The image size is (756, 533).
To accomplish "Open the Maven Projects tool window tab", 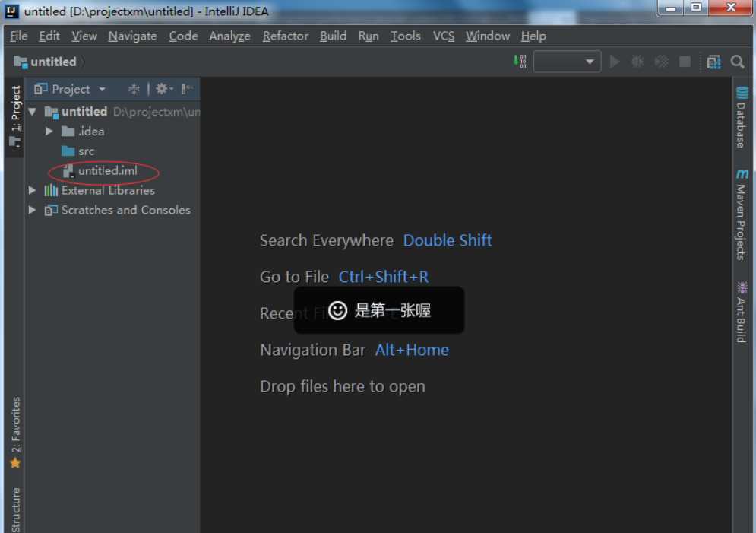I will coord(742,214).
